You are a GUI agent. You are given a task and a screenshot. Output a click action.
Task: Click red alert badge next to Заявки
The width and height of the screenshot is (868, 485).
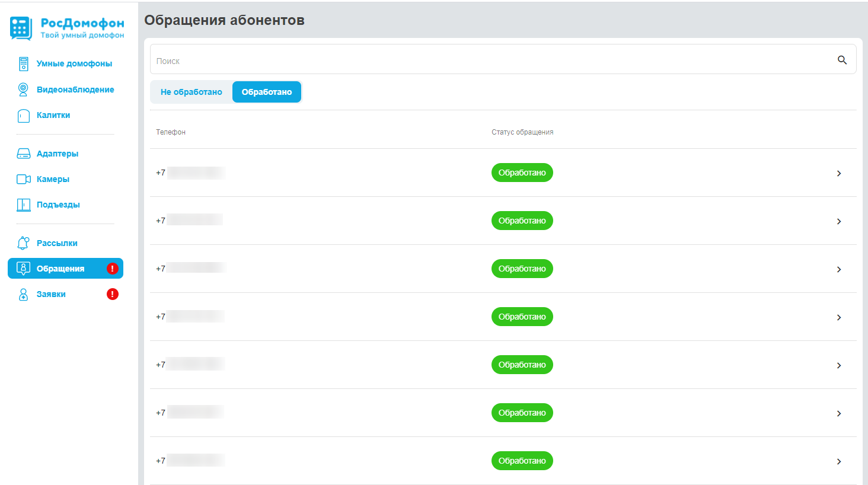coord(112,294)
